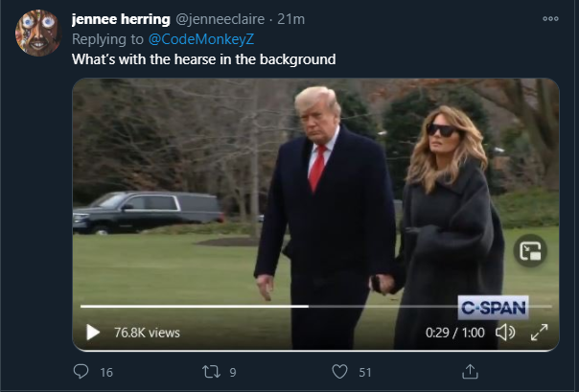
Task: Like the tweet with heart icon
Action: click(338, 371)
